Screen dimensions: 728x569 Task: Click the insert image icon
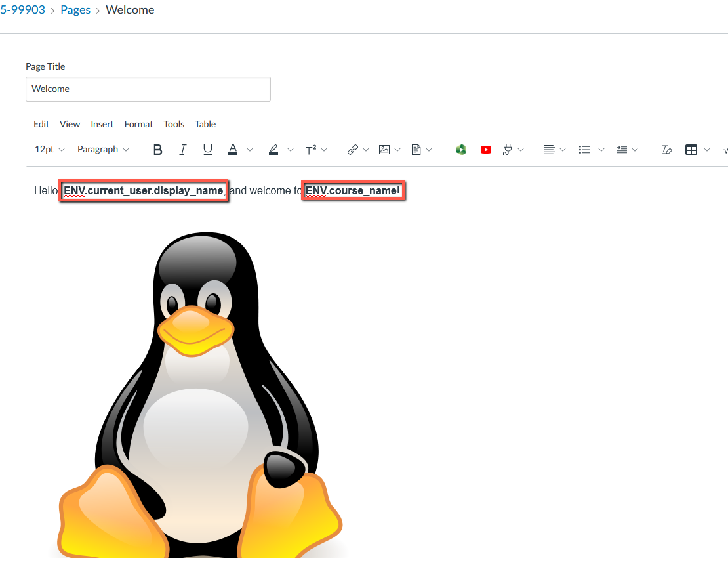pos(384,150)
